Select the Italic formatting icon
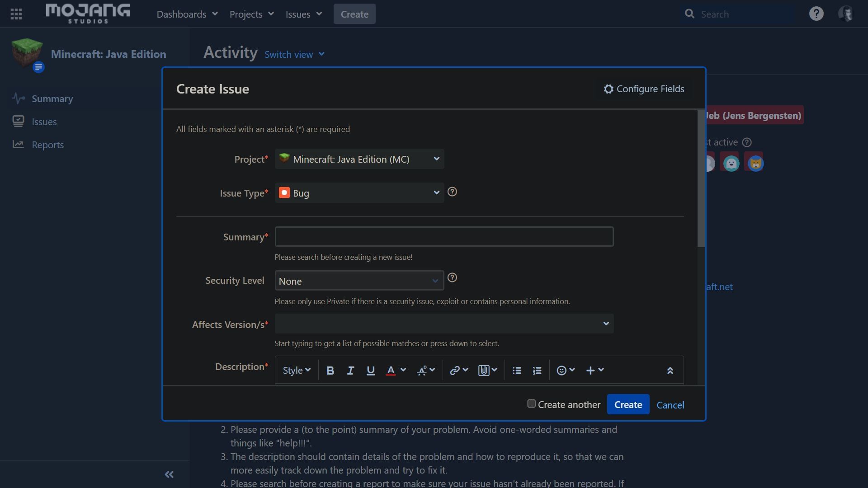 coord(350,370)
